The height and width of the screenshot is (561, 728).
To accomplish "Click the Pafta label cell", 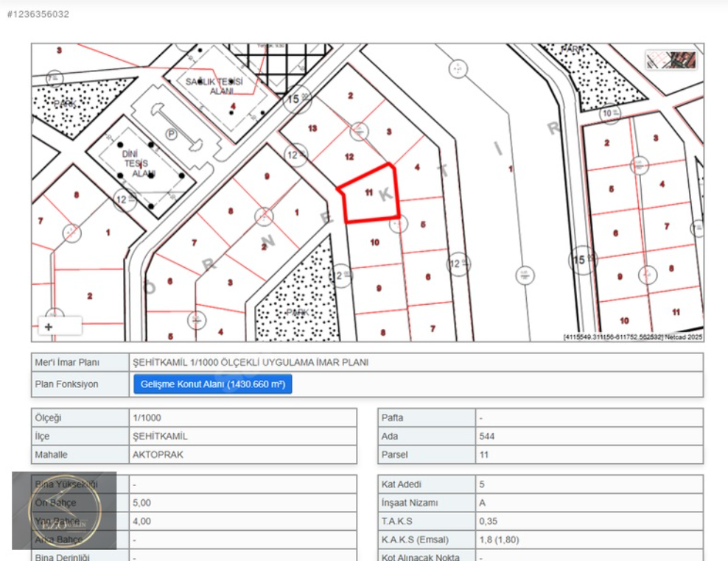I will [427, 417].
